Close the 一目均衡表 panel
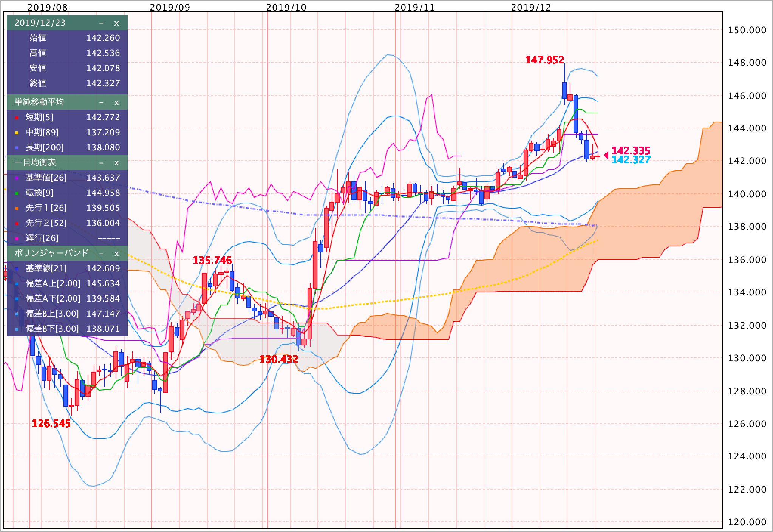Image resolution: width=773 pixels, height=532 pixels. [x=116, y=163]
